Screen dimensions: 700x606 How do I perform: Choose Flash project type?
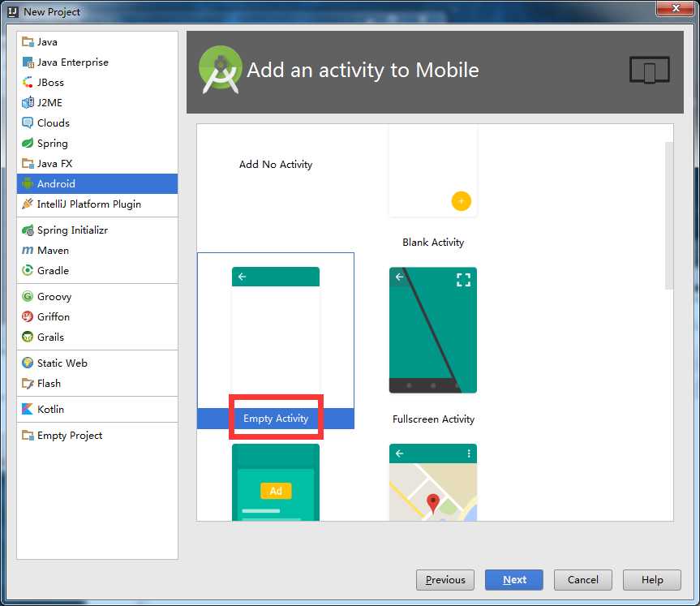coord(97,384)
